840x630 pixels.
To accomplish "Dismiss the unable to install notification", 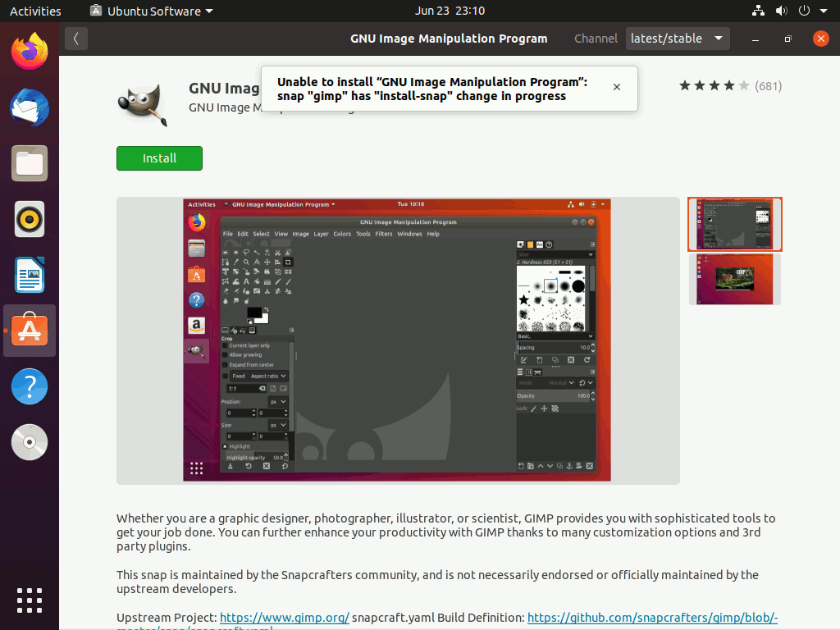I will (617, 87).
